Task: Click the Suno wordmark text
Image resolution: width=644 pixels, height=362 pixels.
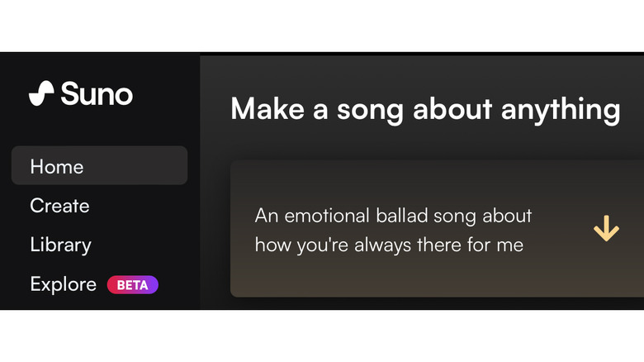Action: 96,93
